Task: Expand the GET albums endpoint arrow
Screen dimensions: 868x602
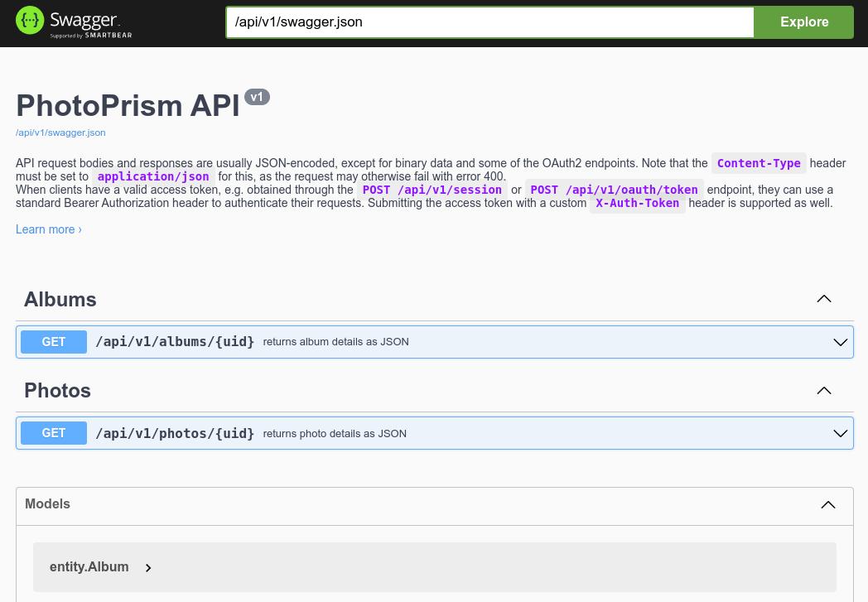Action: (840, 342)
